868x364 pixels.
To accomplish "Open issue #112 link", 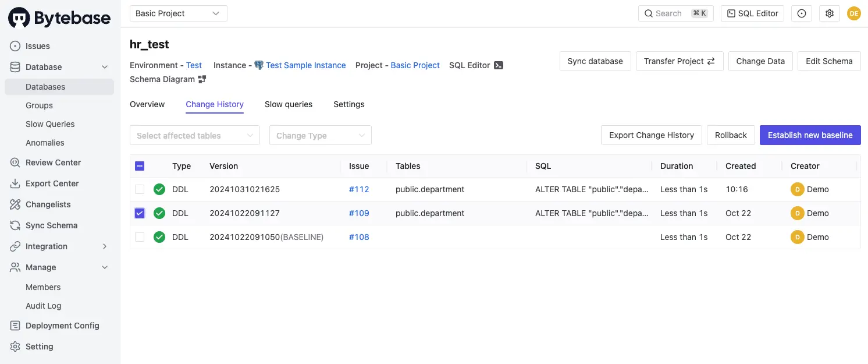I will [x=359, y=189].
